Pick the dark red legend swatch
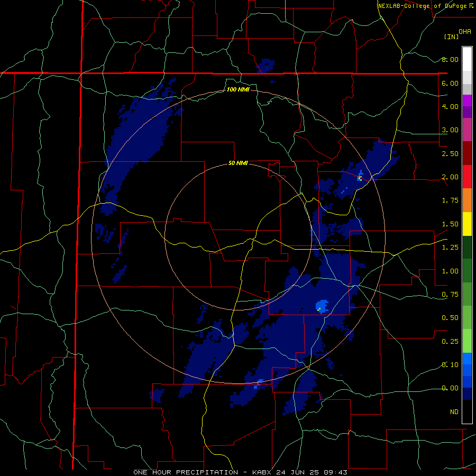Screen dimensions: 476x476 (467, 153)
